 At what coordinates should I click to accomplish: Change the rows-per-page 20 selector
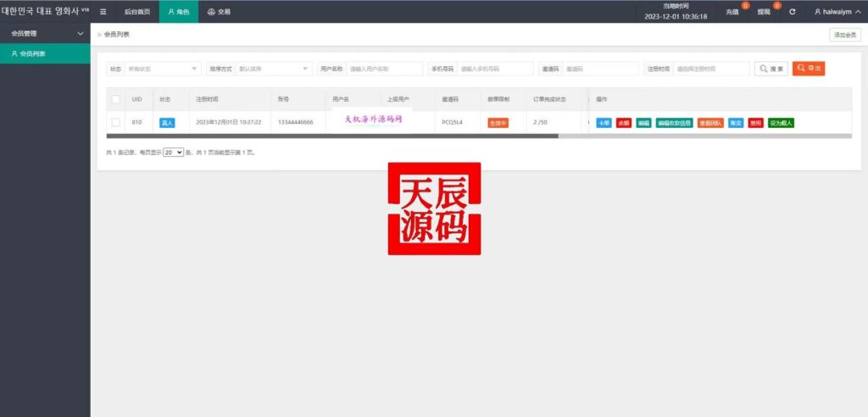click(x=173, y=152)
